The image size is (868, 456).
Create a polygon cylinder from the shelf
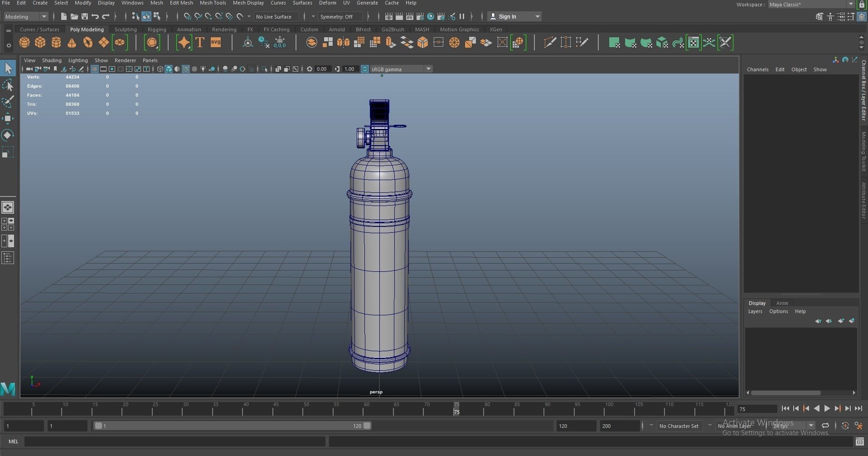tap(56, 43)
